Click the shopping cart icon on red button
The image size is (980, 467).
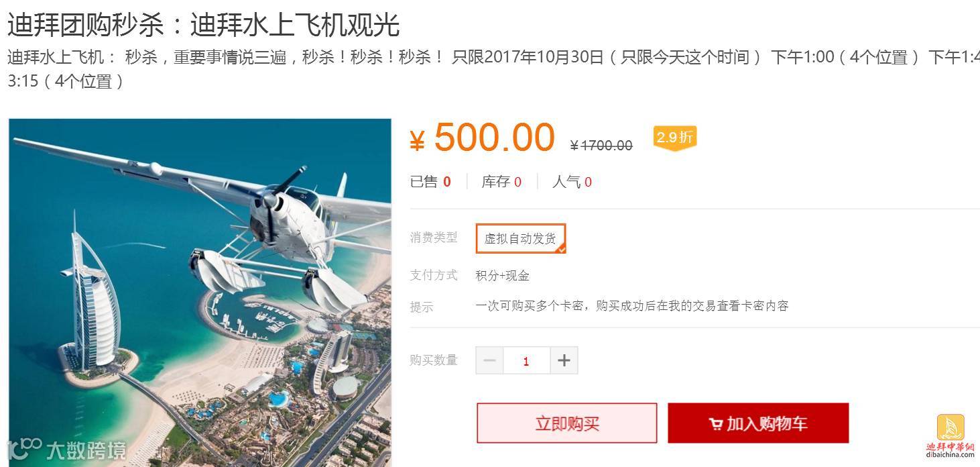click(715, 424)
